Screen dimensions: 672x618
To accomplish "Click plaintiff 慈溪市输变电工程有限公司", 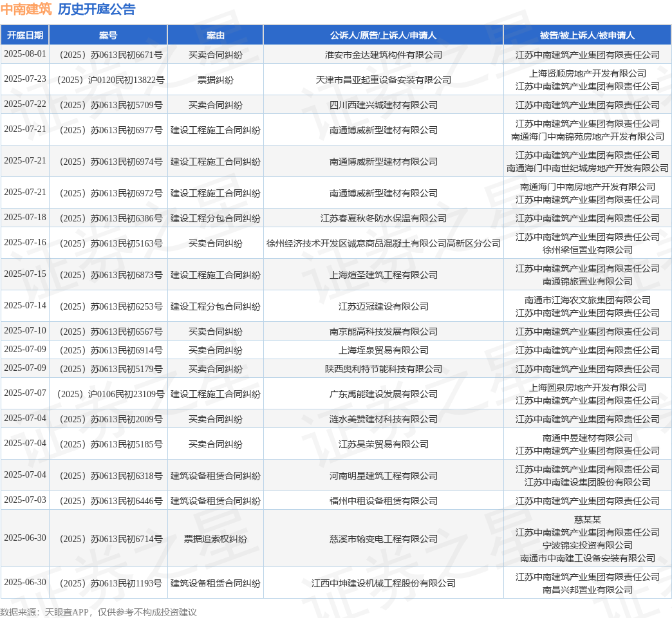I will [383, 539].
